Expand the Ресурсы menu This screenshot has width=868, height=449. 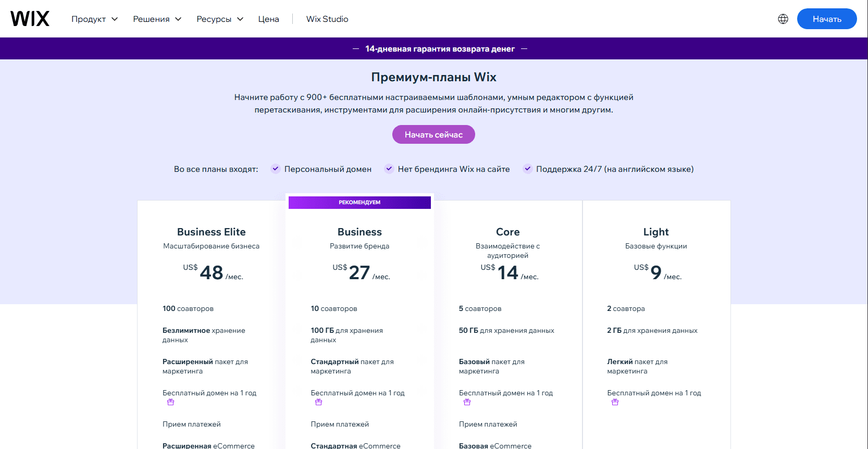pos(220,19)
